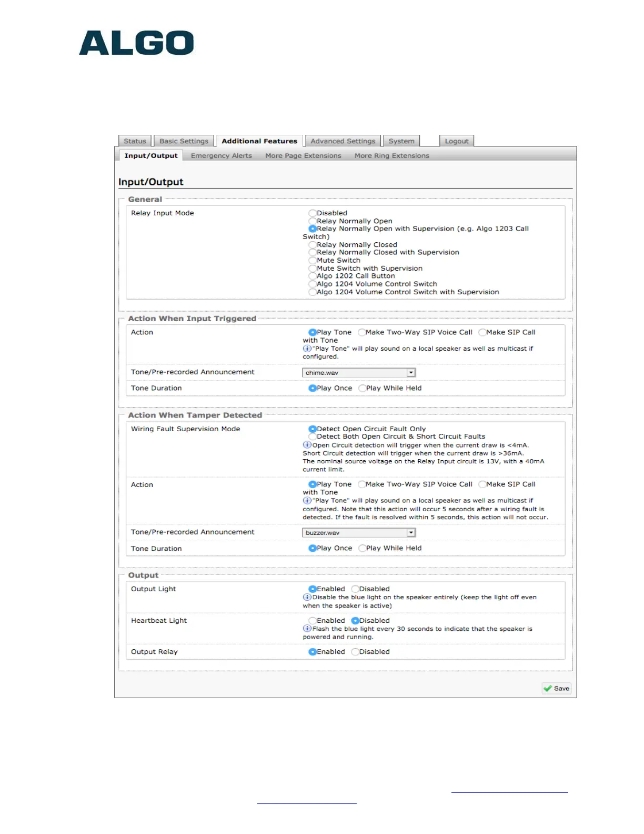The width and height of the screenshot is (644, 834).
Task: Select Detect Both Open Circuit & Short Circuit Faults
Action: [313, 436]
